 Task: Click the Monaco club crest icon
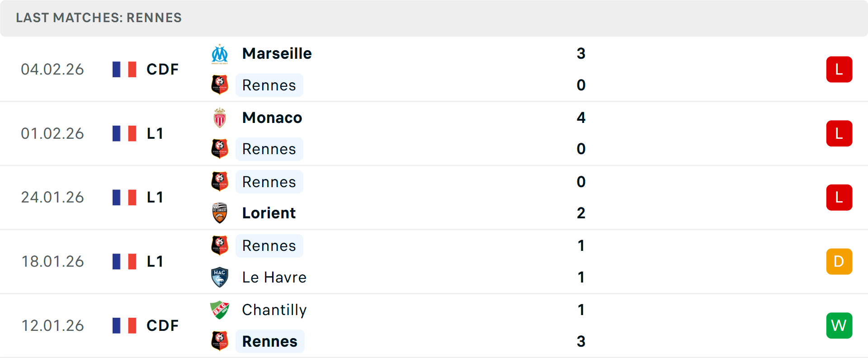pos(220,118)
